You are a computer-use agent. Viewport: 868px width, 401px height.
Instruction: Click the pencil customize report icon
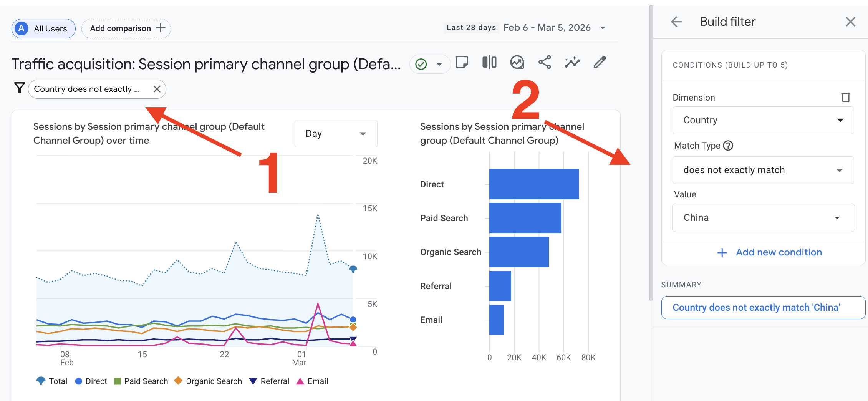(600, 62)
